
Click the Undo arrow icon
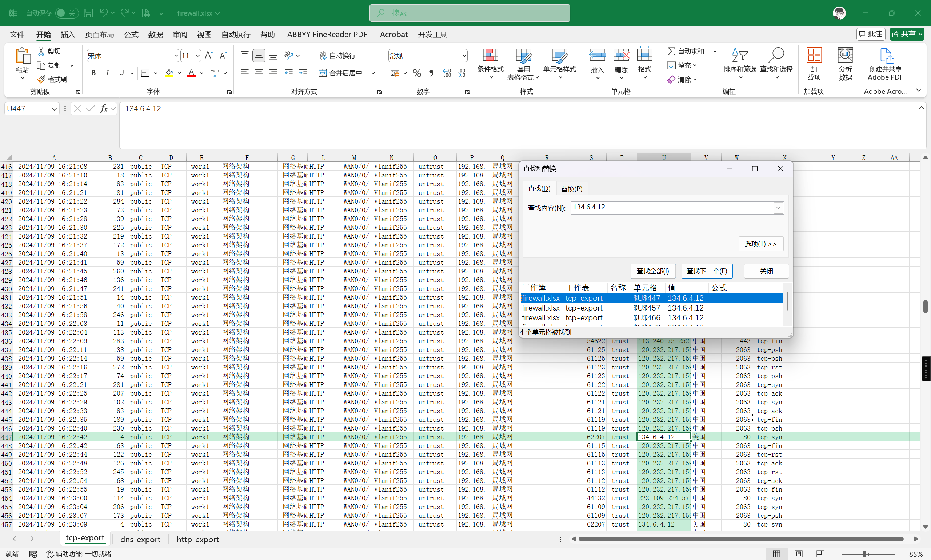104,13
